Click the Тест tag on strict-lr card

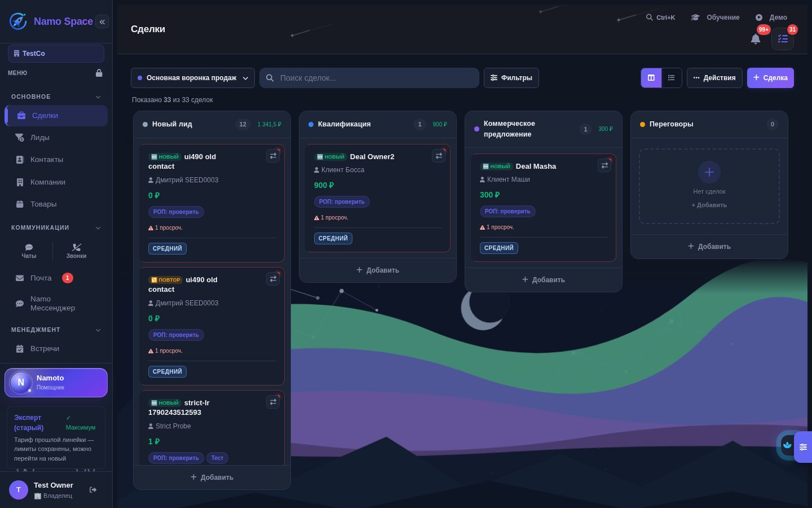(x=217, y=458)
